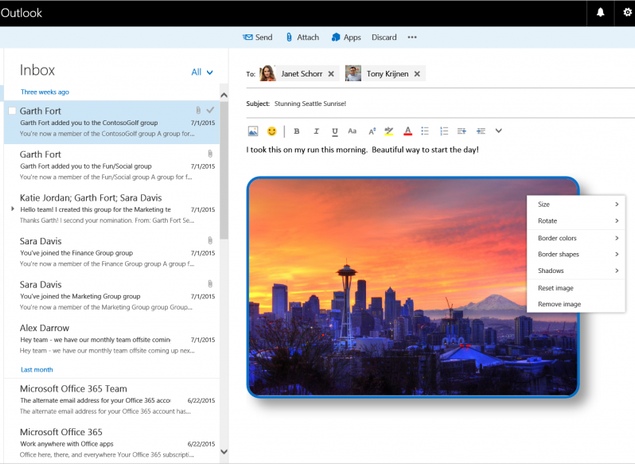Open Alex Darrow team offsite email
This screenshot has width=635, height=464.
point(112,338)
